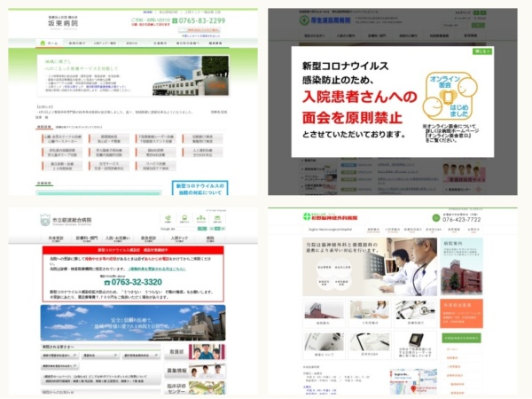Close the visitation notice popup with 閉じる

point(481,51)
